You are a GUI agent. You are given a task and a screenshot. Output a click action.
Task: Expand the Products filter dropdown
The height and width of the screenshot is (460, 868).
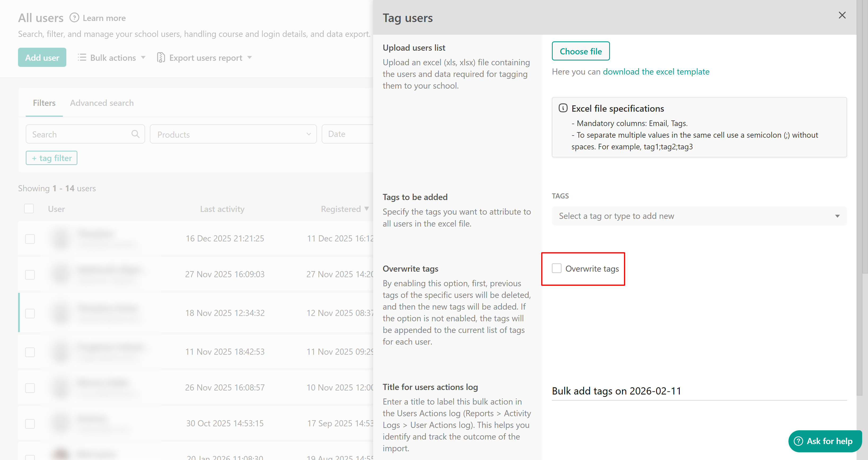(x=233, y=134)
